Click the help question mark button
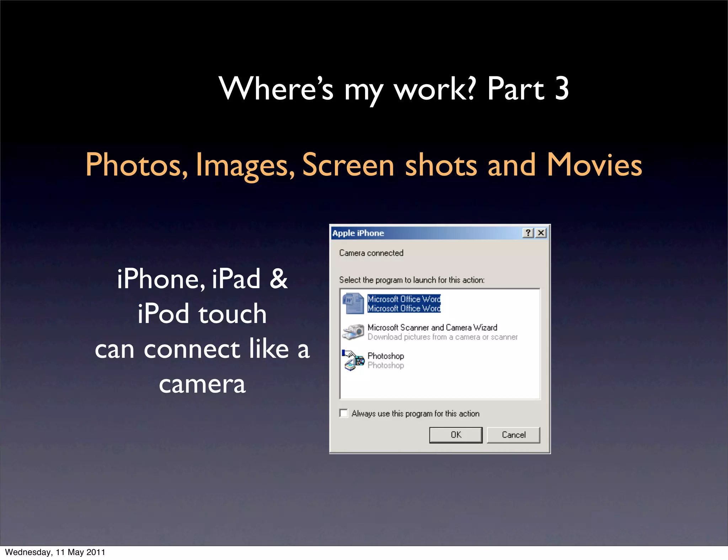728x560 pixels. 528,233
